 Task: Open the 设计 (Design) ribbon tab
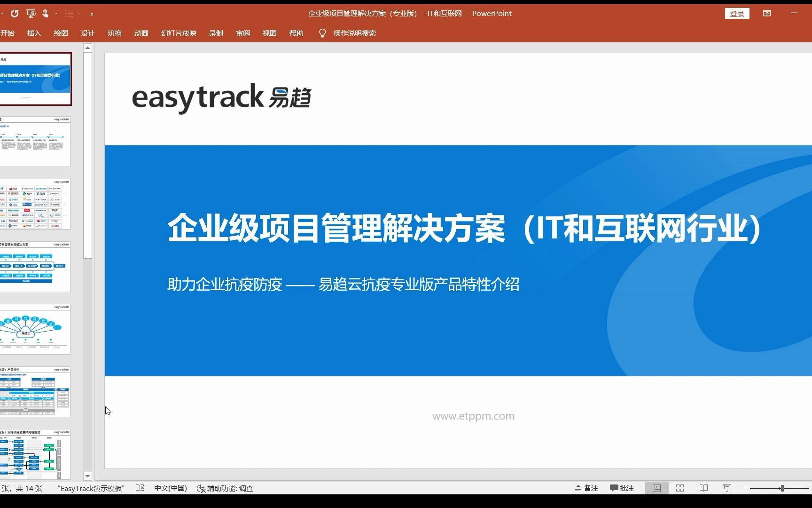click(x=88, y=33)
